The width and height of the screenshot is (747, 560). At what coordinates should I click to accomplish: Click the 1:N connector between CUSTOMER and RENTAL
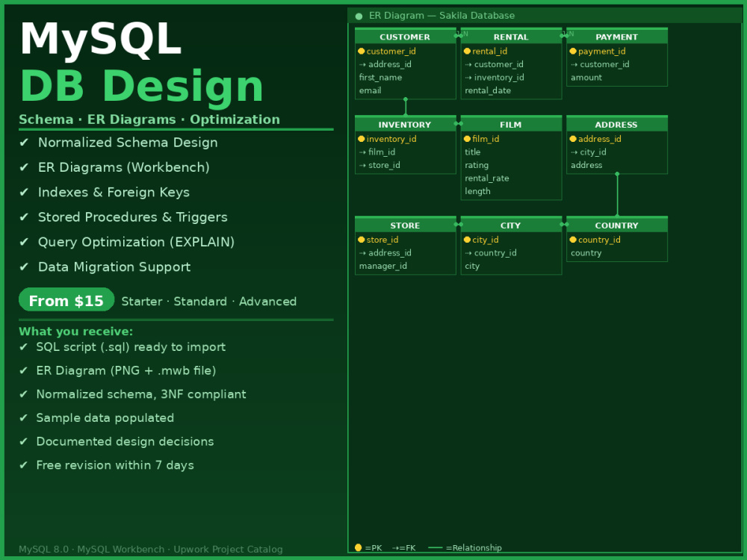459,35
